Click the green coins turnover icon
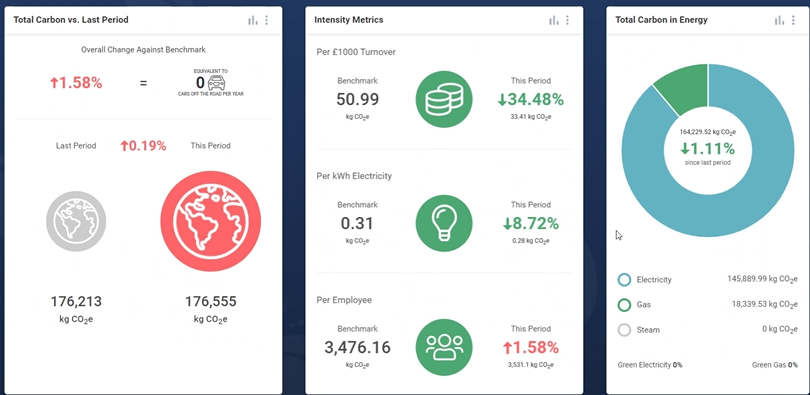 (444, 99)
